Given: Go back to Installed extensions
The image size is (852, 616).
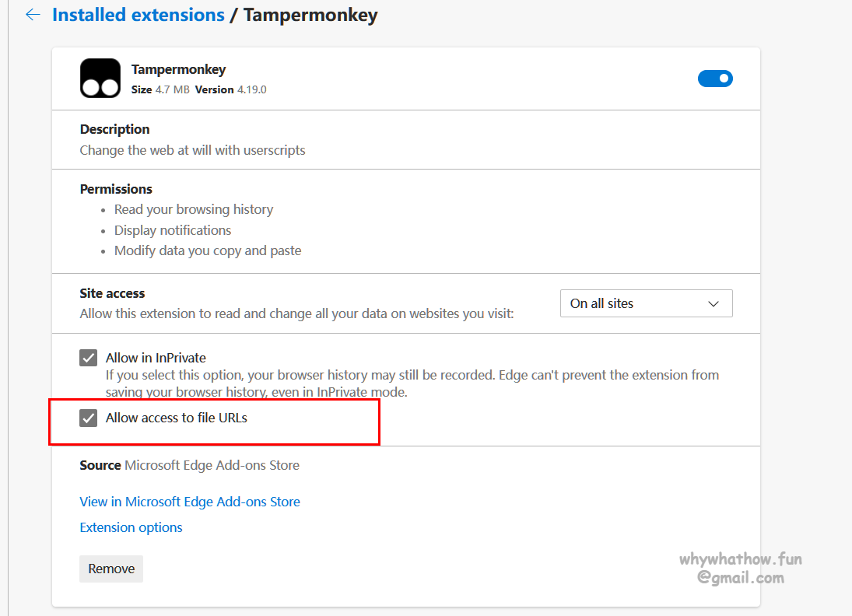Looking at the screenshot, I should click(x=138, y=15).
